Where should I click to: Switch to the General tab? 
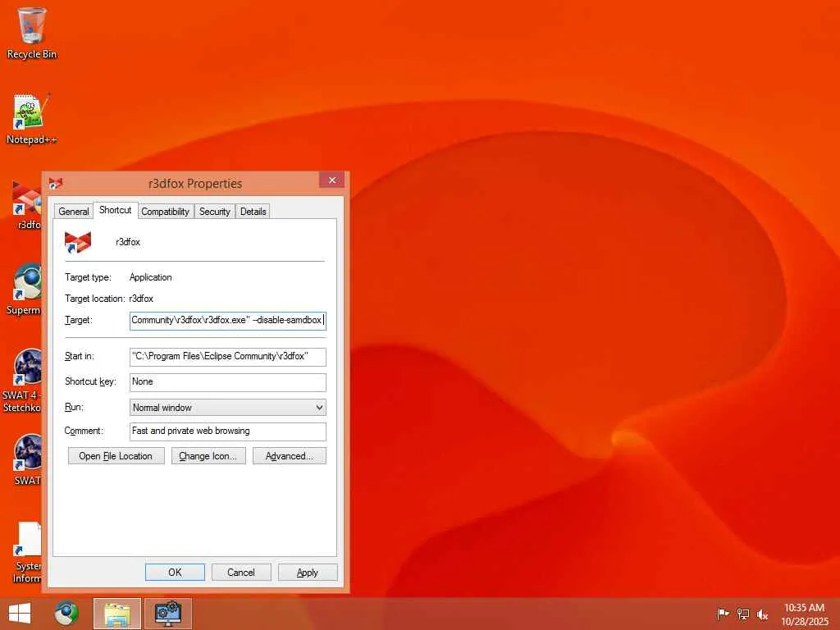(x=73, y=212)
